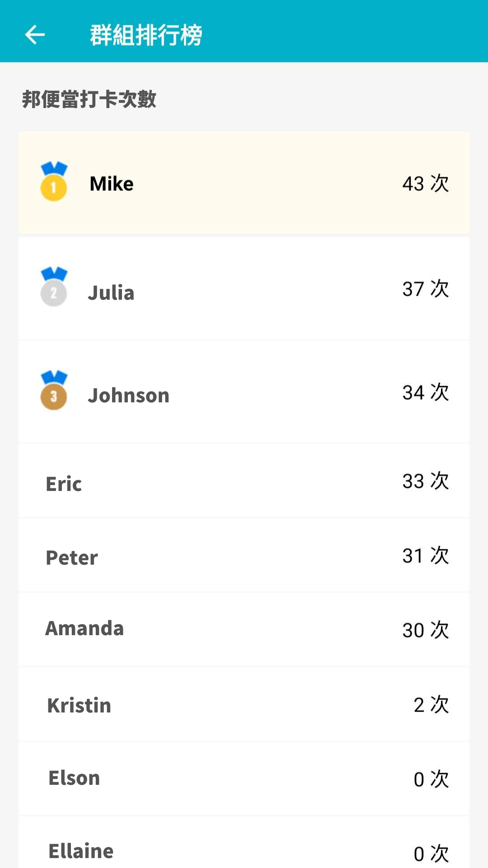Tap Julia's 37 次 count
488x868 pixels.
tap(425, 288)
